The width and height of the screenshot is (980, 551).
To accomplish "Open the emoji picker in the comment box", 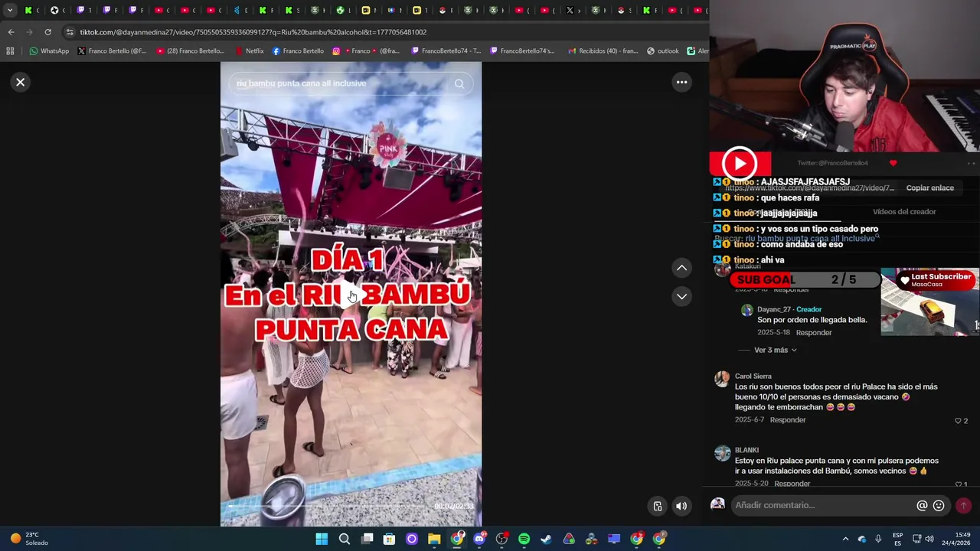I will pyautogui.click(x=939, y=505).
